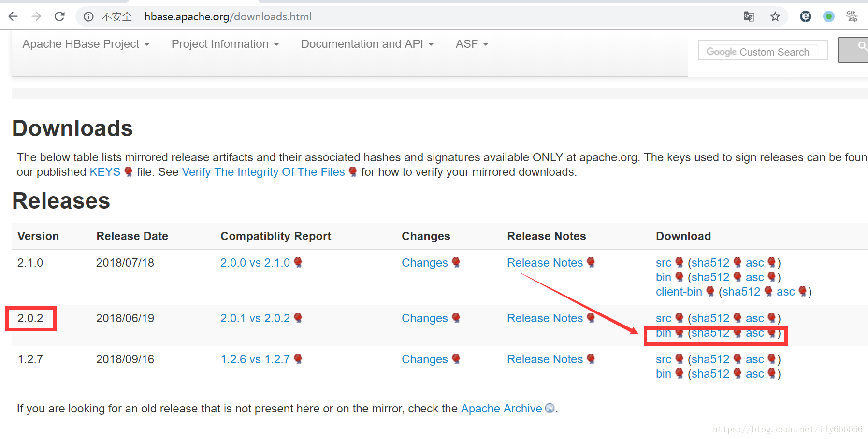This screenshot has height=439, width=868.
Task: Select version cell 1.2.7
Action: point(30,359)
